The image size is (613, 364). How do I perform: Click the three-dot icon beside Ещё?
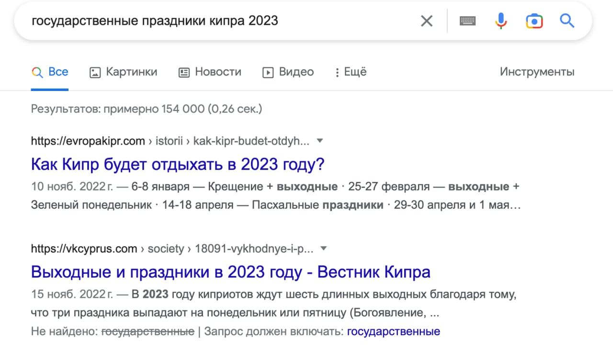pos(338,72)
